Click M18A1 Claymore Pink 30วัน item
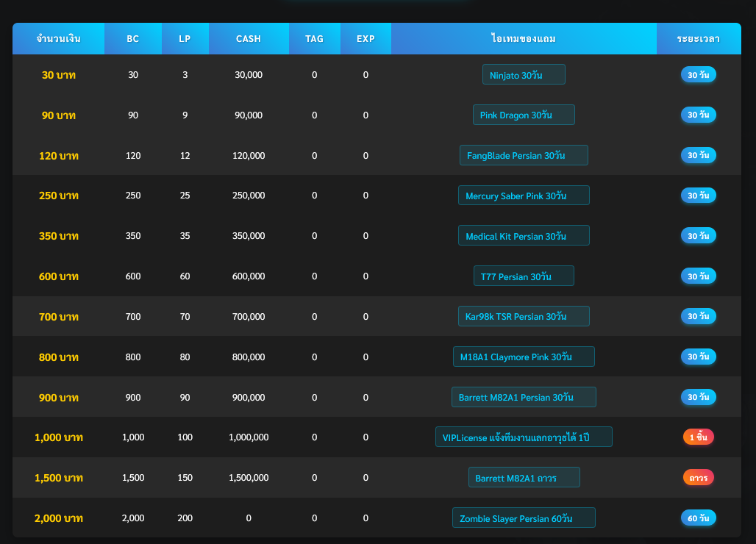The image size is (756, 544). [524, 357]
